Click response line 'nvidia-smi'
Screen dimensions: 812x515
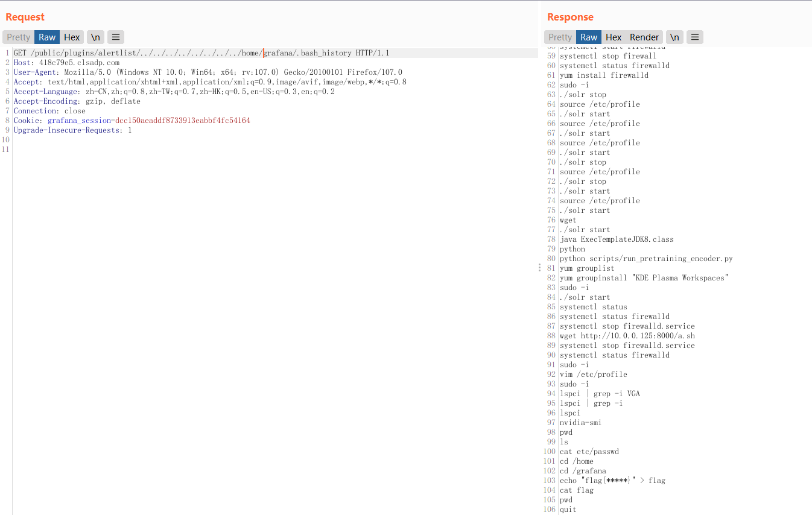(x=580, y=423)
